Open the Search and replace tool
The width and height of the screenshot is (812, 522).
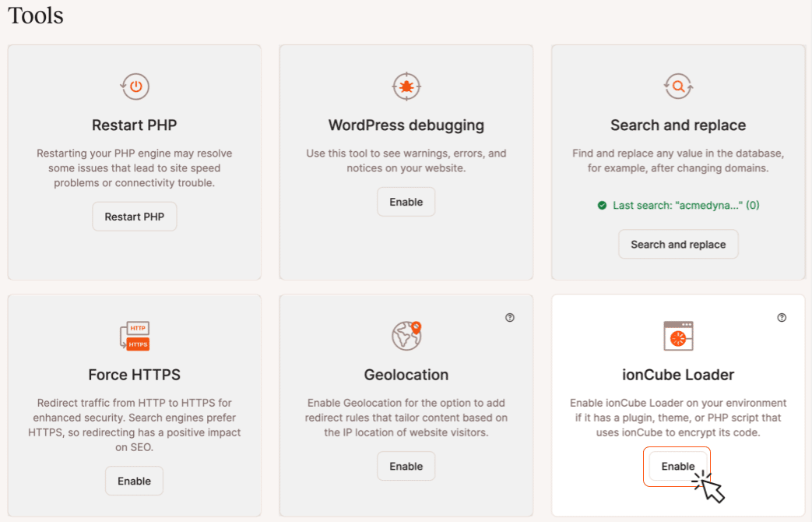[677, 244]
